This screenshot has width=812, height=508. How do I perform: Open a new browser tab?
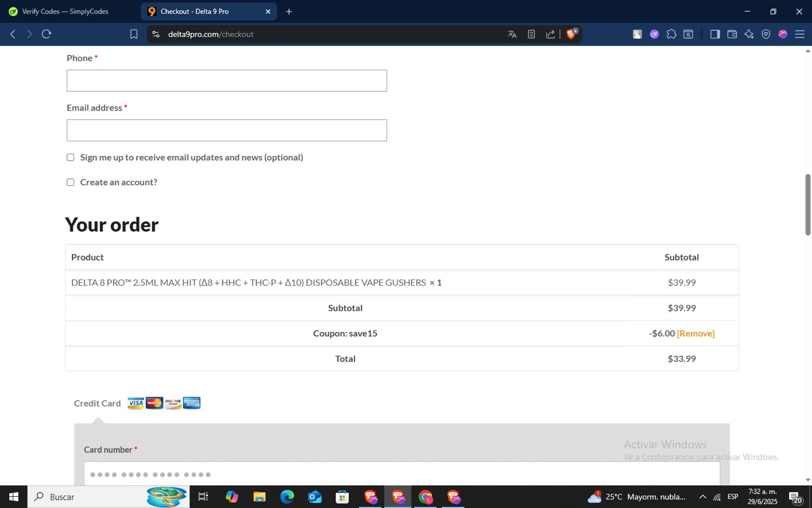(x=289, y=11)
